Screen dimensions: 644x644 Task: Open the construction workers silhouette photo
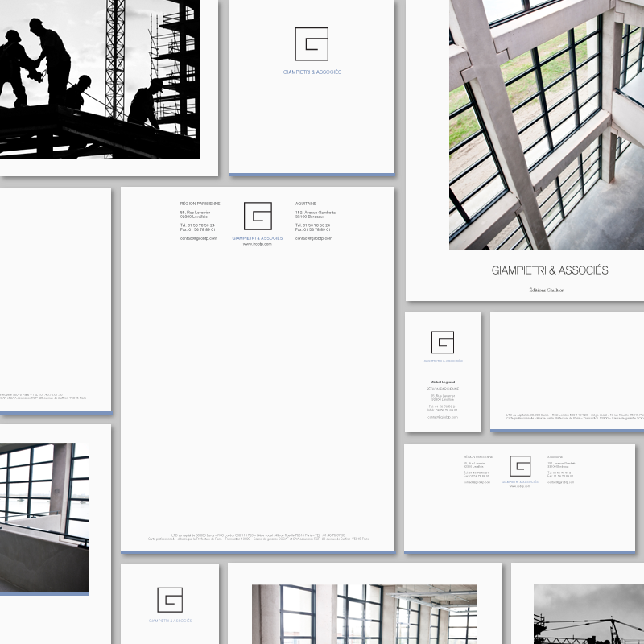[x=100, y=79]
